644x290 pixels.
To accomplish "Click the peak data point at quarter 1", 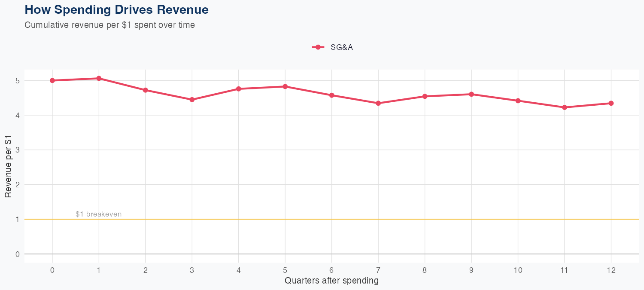I will point(99,78).
